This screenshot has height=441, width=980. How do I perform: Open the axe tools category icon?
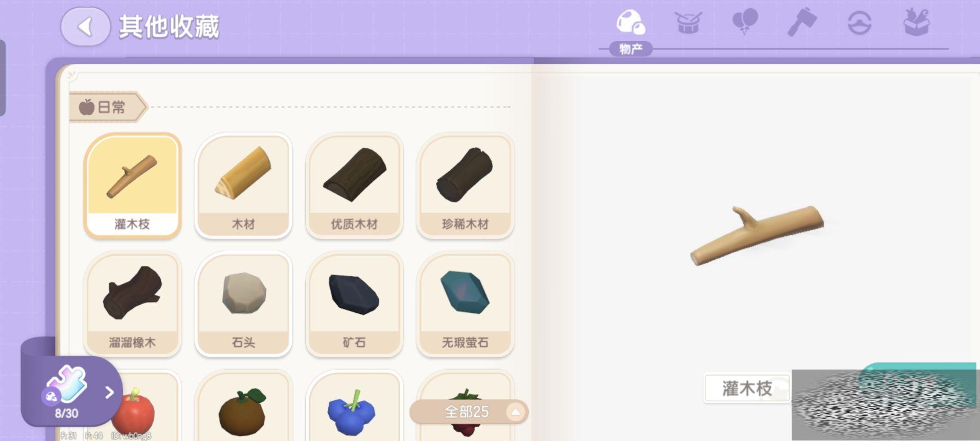[x=802, y=23]
